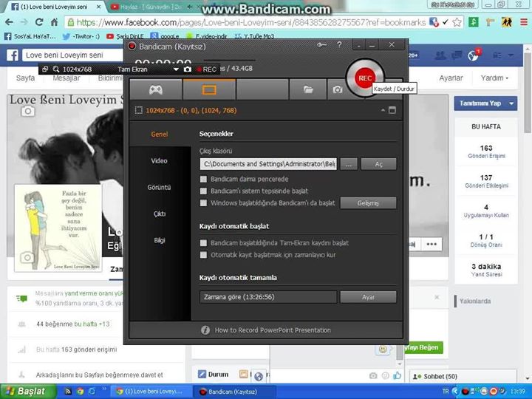Click the key register icon in Bandicam title bar
Viewport: 532px width, 399px height.
pos(321,45)
